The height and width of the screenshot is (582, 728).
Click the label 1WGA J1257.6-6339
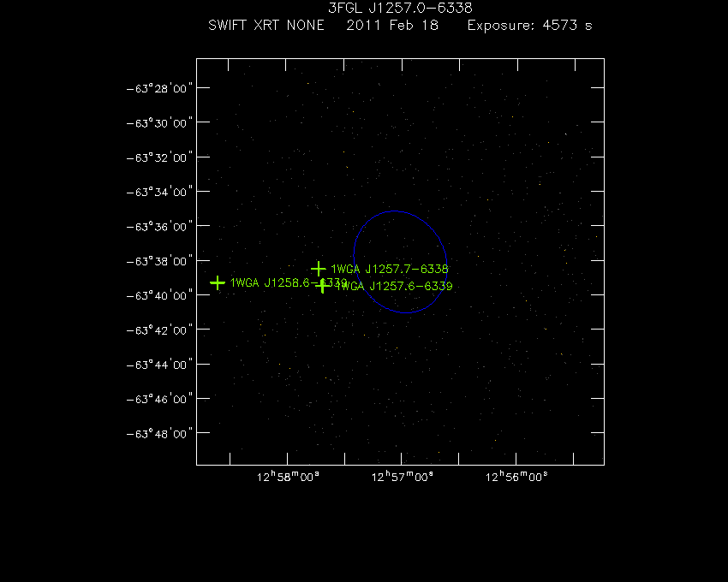pos(394,286)
